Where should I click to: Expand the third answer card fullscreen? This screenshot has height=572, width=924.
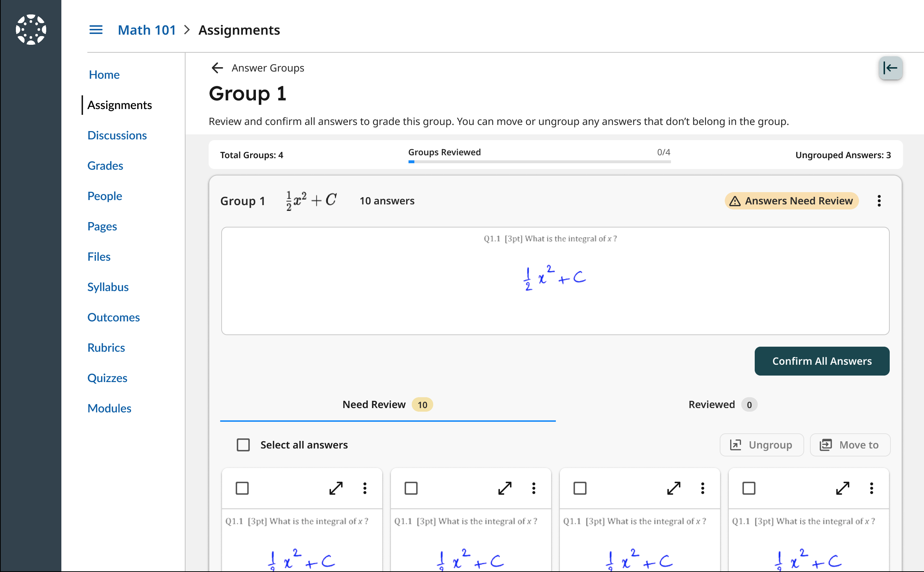coord(674,488)
